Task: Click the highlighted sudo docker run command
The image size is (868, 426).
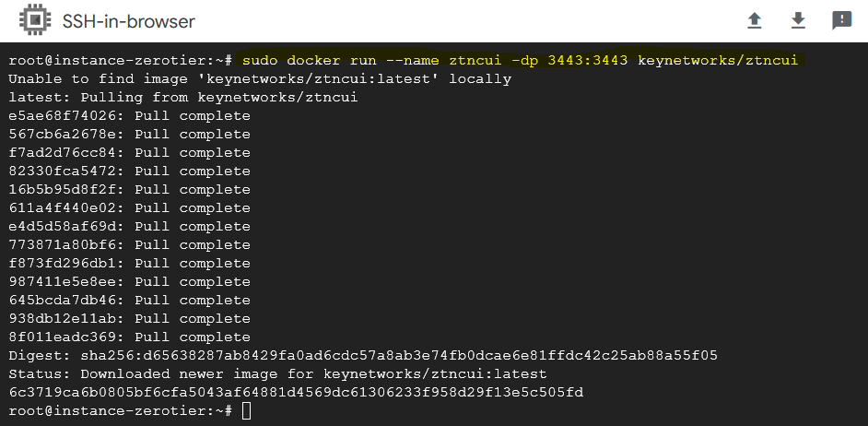Action: tap(521, 60)
